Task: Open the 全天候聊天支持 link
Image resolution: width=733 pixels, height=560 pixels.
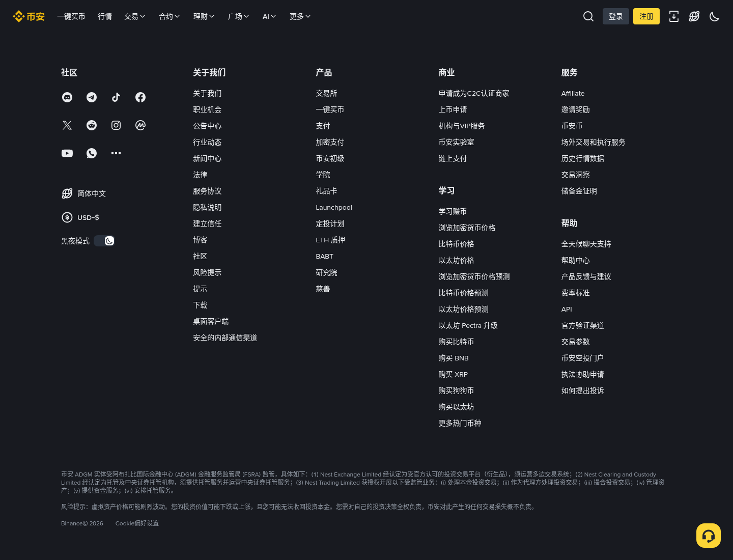Action: tap(586, 244)
